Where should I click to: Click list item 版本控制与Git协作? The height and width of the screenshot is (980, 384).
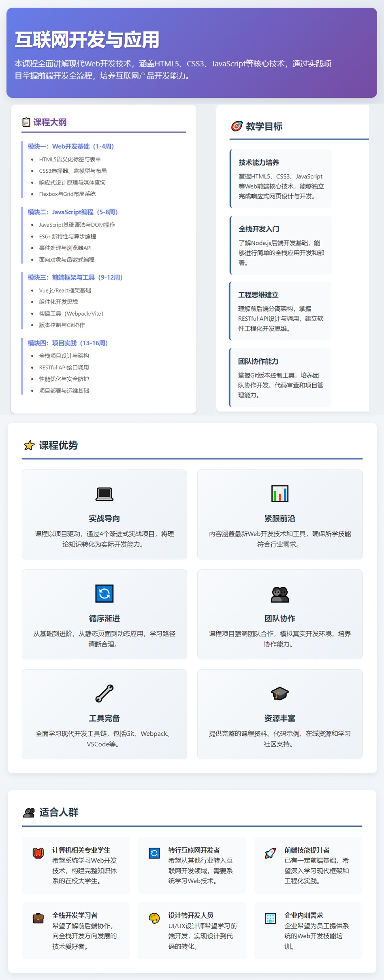click(x=62, y=325)
